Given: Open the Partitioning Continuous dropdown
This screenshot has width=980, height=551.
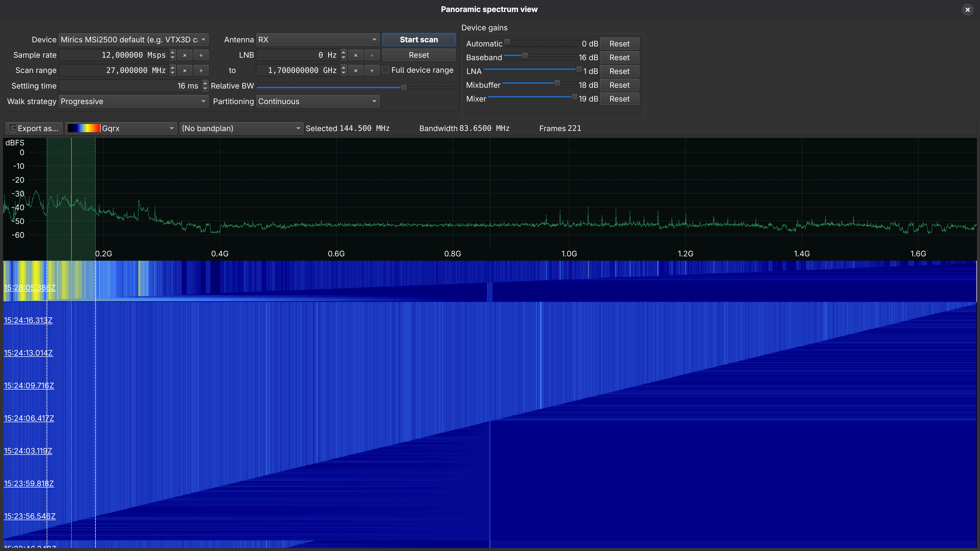Looking at the screenshot, I should point(318,102).
